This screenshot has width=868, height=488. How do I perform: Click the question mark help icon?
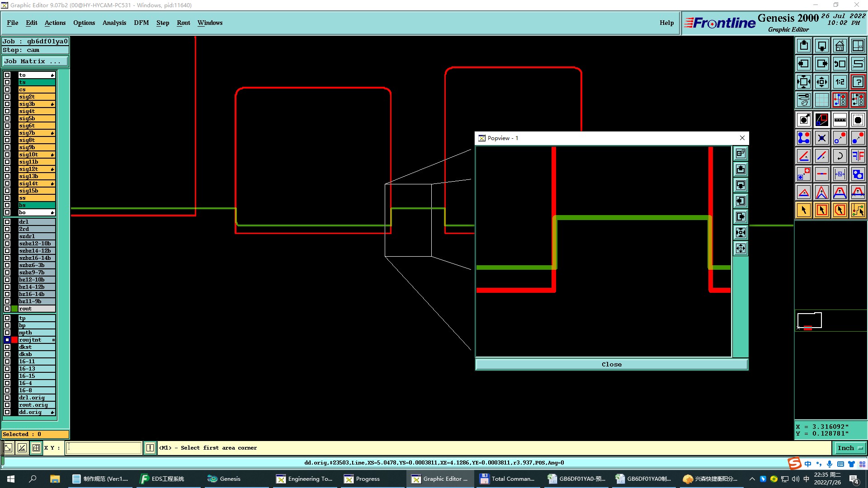pyautogui.click(x=858, y=82)
